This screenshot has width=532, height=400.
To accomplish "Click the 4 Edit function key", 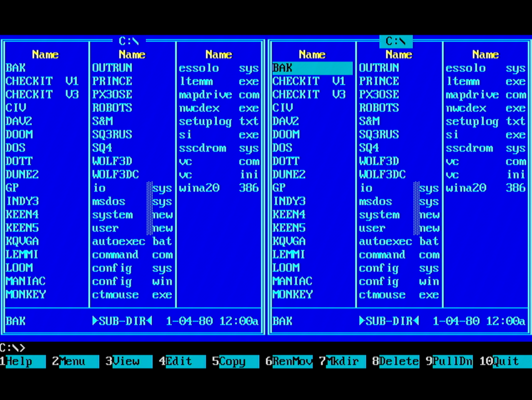I will click(x=182, y=361).
